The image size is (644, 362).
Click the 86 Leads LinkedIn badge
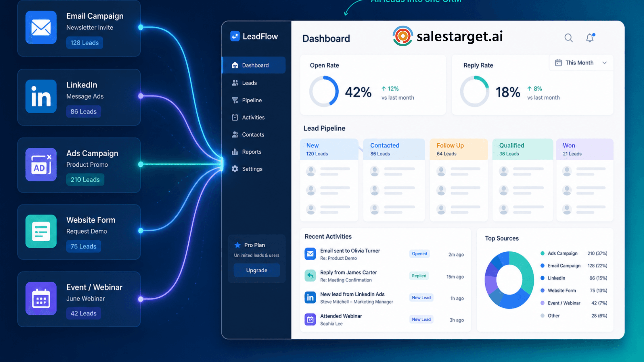pyautogui.click(x=84, y=112)
